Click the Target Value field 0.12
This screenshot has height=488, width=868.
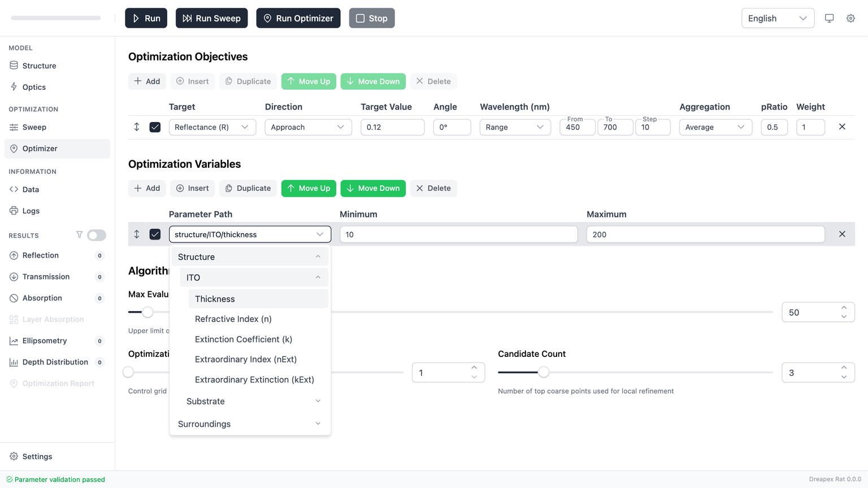(392, 127)
